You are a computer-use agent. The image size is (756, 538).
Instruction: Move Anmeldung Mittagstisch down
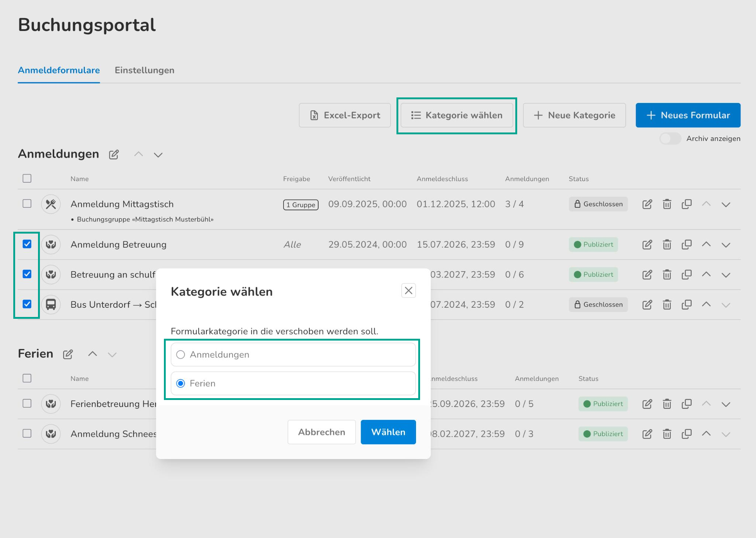pos(726,205)
